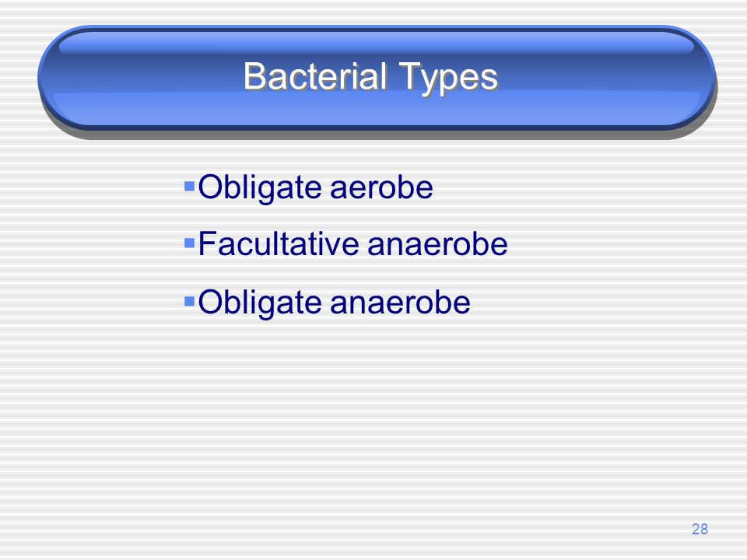This screenshot has height=560, width=747.
Task: Click the blue bullet beside Facultative anaerobe
Action: (x=190, y=243)
